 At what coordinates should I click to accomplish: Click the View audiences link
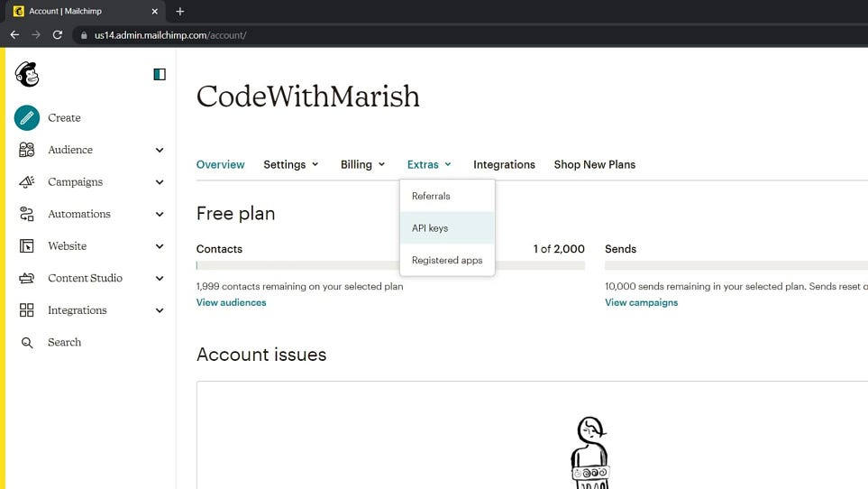tap(231, 302)
